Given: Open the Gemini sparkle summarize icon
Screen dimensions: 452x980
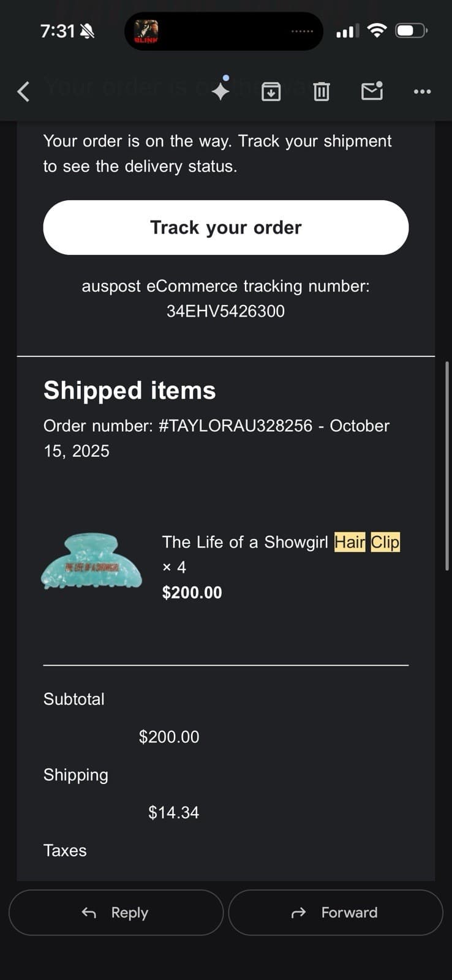Looking at the screenshot, I should (220, 91).
